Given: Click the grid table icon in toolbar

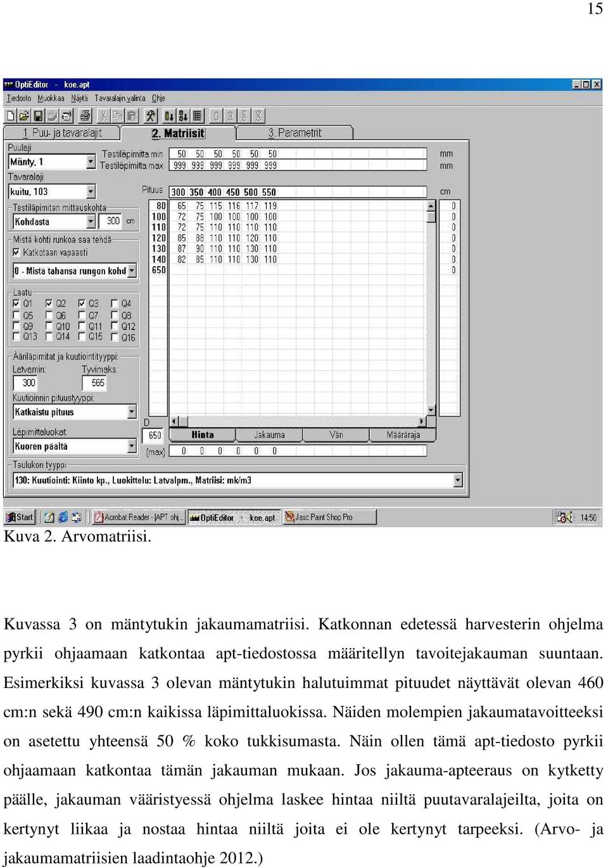Looking at the screenshot, I should tap(198, 116).
